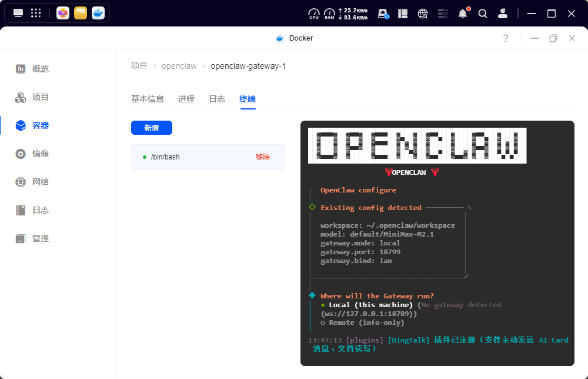588x379 pixels.
Task: Select the 容器 (Containers) sidebar icon
Action: 35,125
